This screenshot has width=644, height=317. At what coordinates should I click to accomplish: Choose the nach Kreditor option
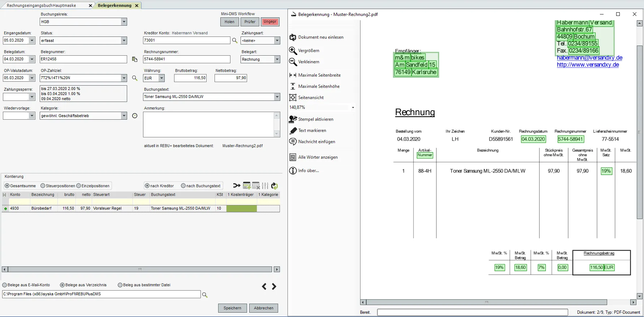coord(147,186)
